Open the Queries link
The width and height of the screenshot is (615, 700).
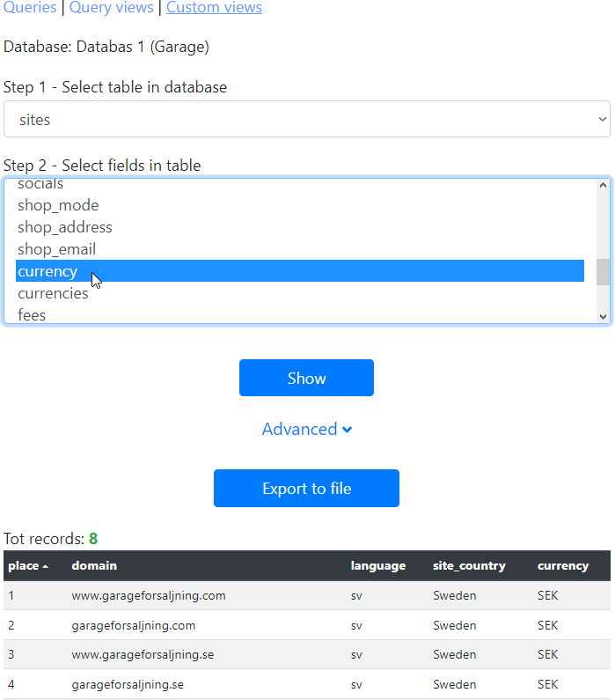point(30,8)
